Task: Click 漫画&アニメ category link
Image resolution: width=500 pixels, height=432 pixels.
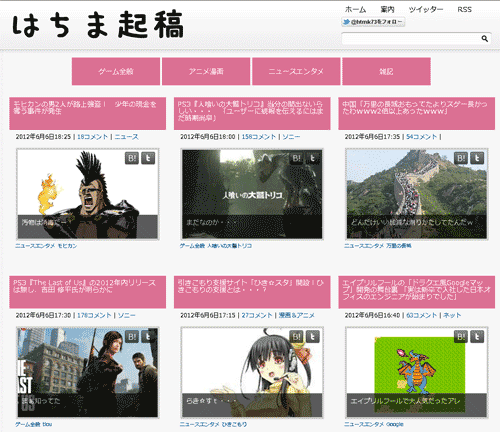Action: [297, 315]
